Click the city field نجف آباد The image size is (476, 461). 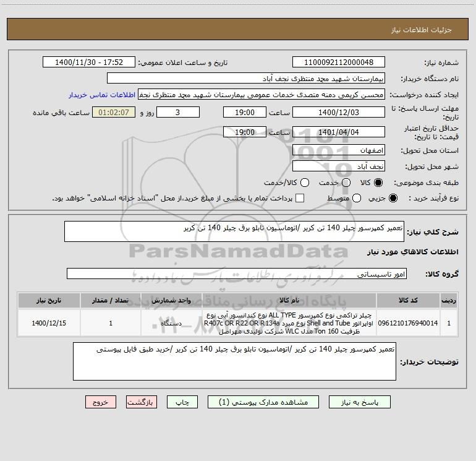click(339, 166)
